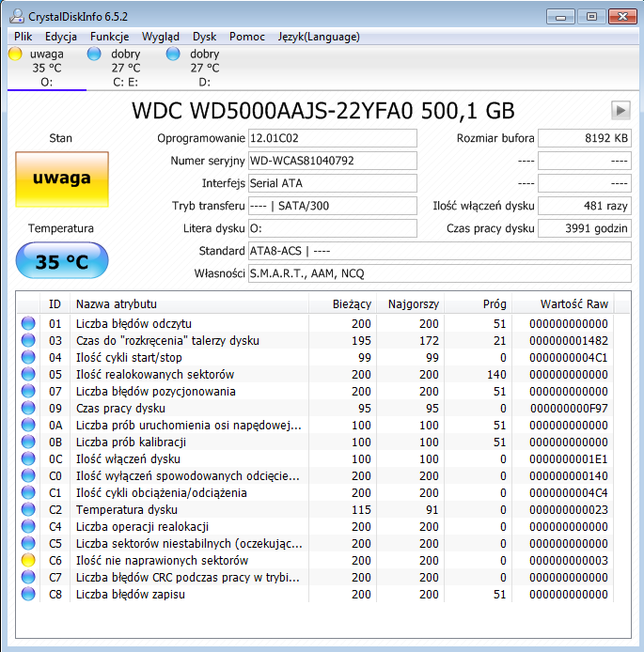Select the D: drive tab
The height and width of the screenshot is (652, 644).
coord(204,68)
